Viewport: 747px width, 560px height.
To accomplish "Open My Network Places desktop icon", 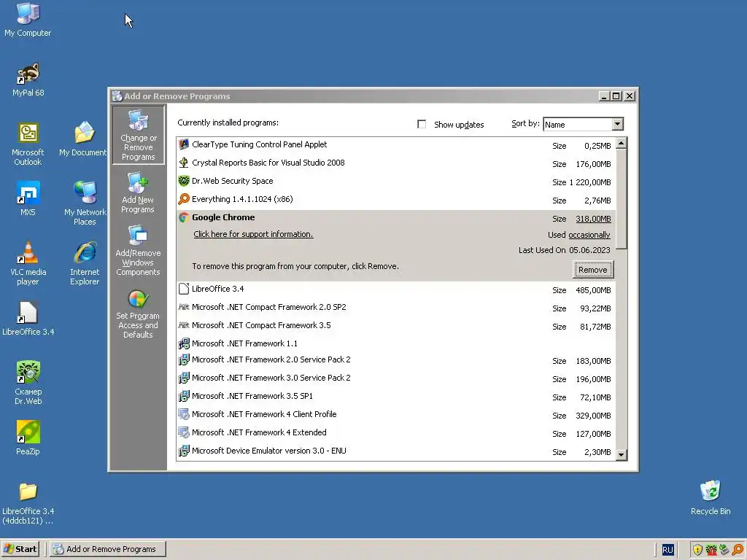I will (x=85, y=203).
